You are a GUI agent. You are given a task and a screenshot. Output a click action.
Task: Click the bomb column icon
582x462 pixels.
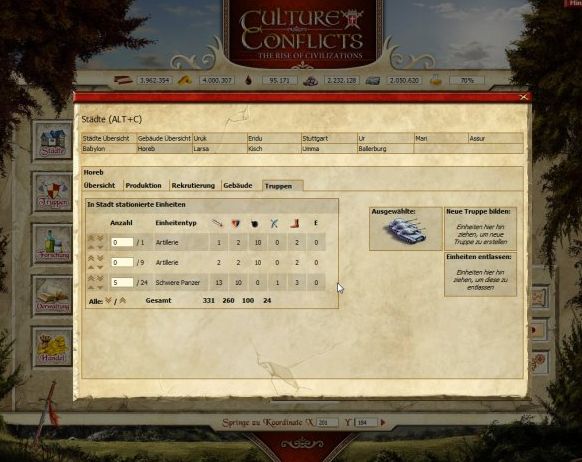click(x=255, y=223)
